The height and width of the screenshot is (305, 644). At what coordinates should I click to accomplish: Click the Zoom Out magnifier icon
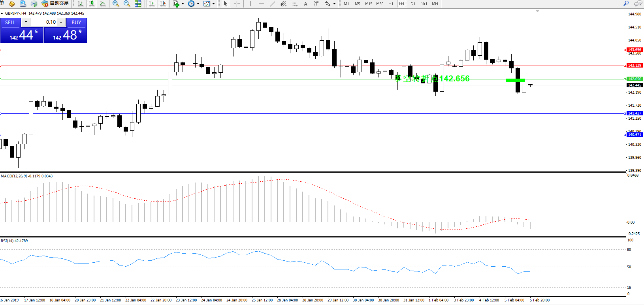click(x=126, y=4)
